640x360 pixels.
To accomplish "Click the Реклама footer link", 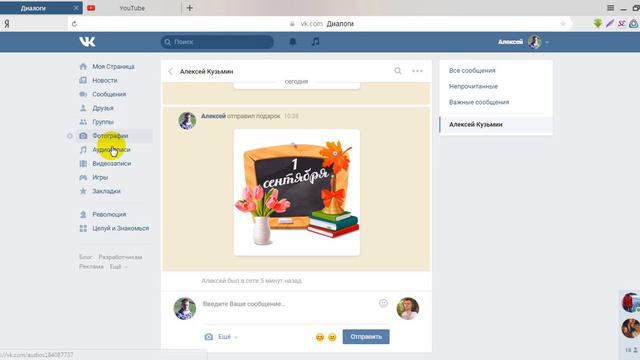I will coord(91,267).
